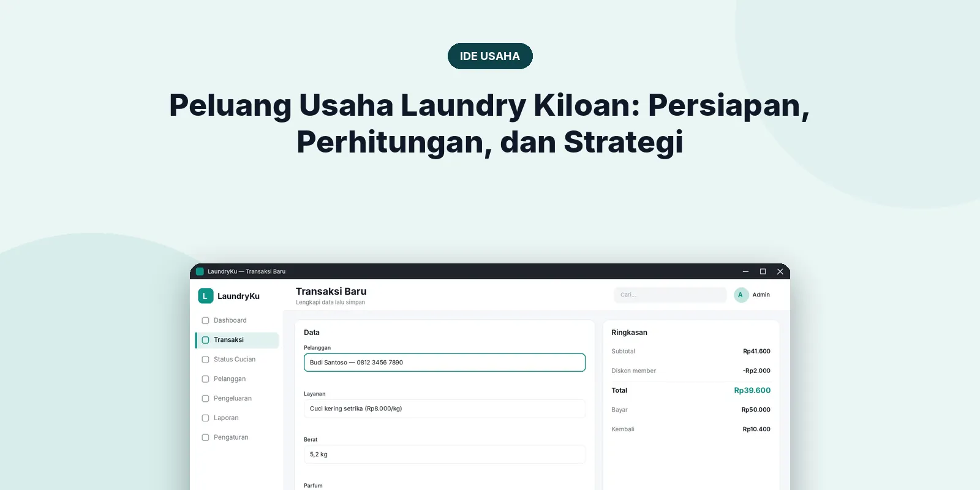Open Pengeluaran in the sidebar
The width and height of the screenshot is (980, 490).
(x=237, y=399)
